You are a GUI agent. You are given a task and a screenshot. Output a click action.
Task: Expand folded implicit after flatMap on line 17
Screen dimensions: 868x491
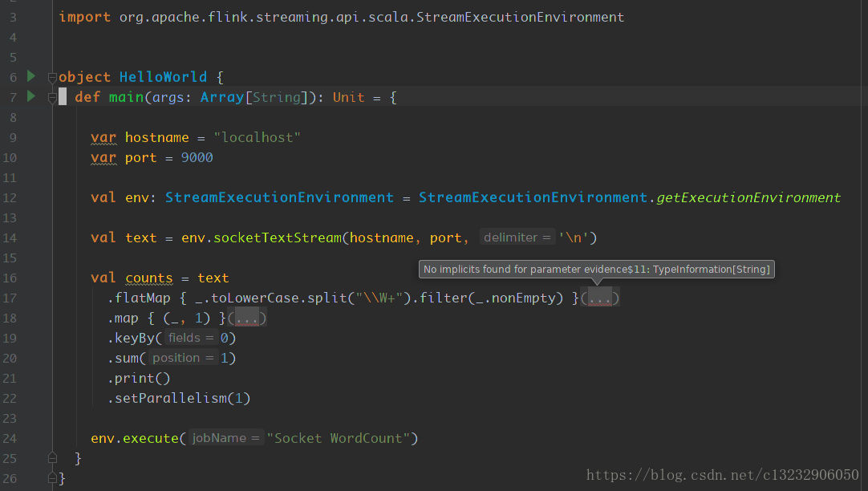tap(599, 298)
